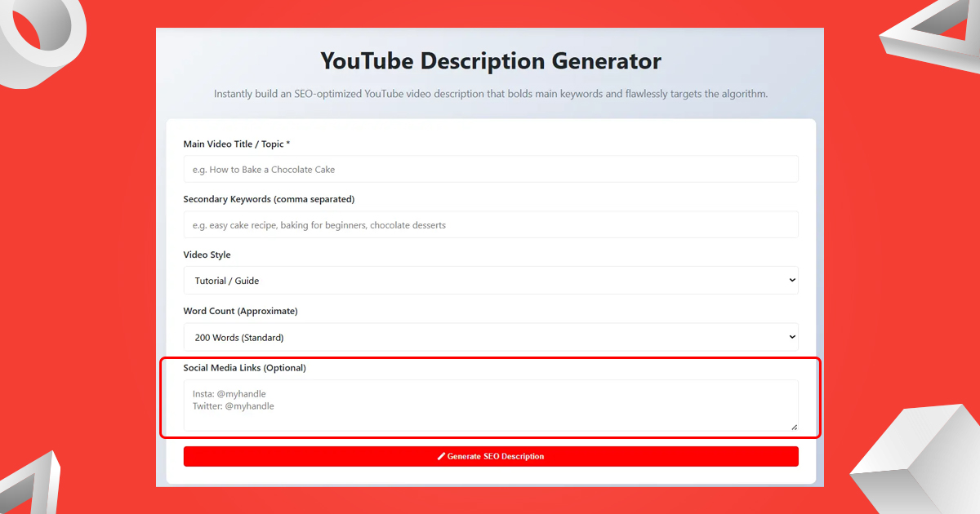Click the Generate SEO Description button
The width and height of the screenshot is (980, 514).
pos(490,456)
